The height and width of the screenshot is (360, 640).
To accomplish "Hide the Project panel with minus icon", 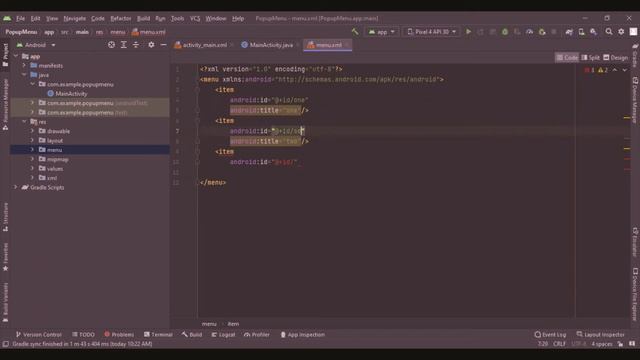I will (x=163, y=45).
